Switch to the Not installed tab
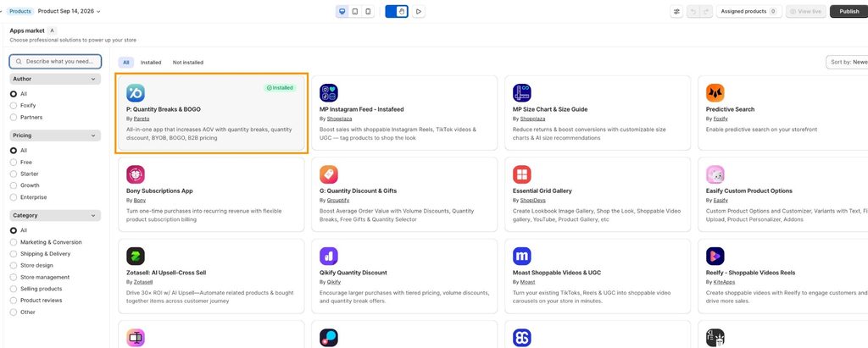The height and width of the screenshot is (348, 868). [187, 63]
